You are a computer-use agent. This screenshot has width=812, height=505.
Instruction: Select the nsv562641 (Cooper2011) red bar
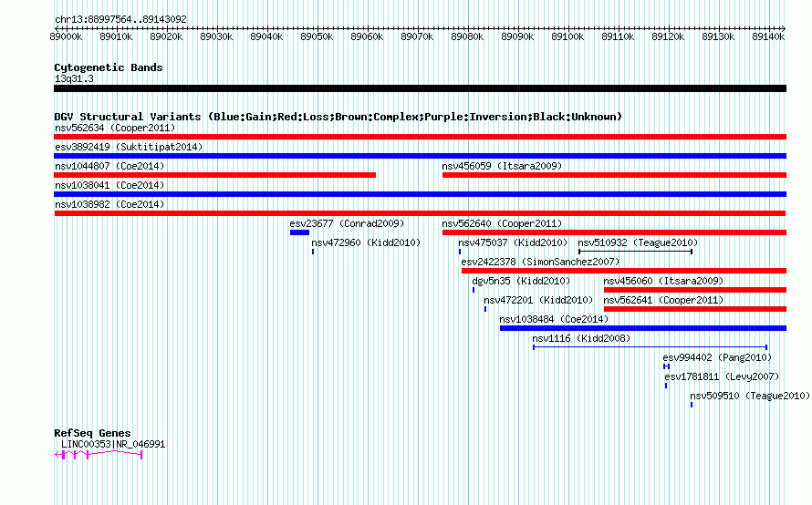click(x=695, y=309)
